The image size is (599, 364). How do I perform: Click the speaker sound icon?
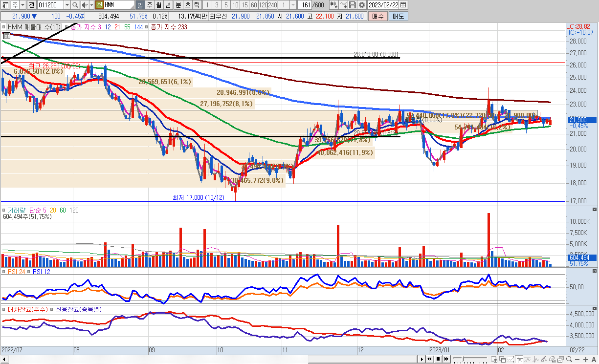[84, 5]
